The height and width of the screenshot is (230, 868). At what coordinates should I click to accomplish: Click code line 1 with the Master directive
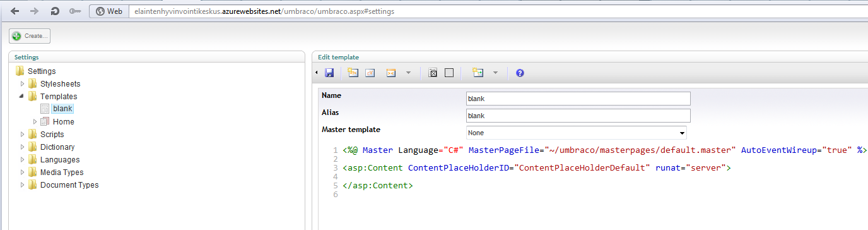click(605, 150)
